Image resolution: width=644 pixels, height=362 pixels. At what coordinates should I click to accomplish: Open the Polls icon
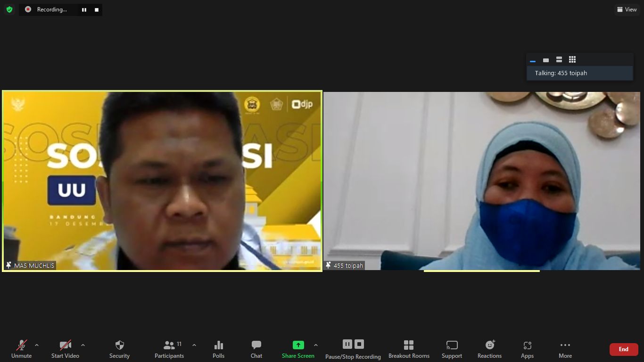[218, 349]
